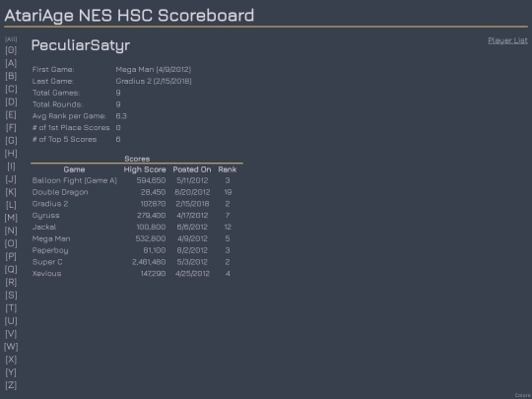Select Jackal game entry
The height and width of the screenshot is (399, 532).
pos(44,227)
